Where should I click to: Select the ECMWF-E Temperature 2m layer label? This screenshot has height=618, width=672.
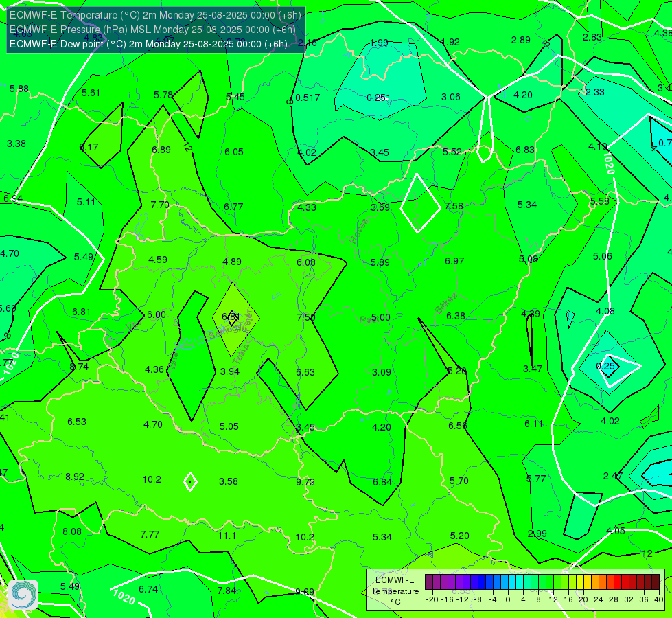(155, 15)
